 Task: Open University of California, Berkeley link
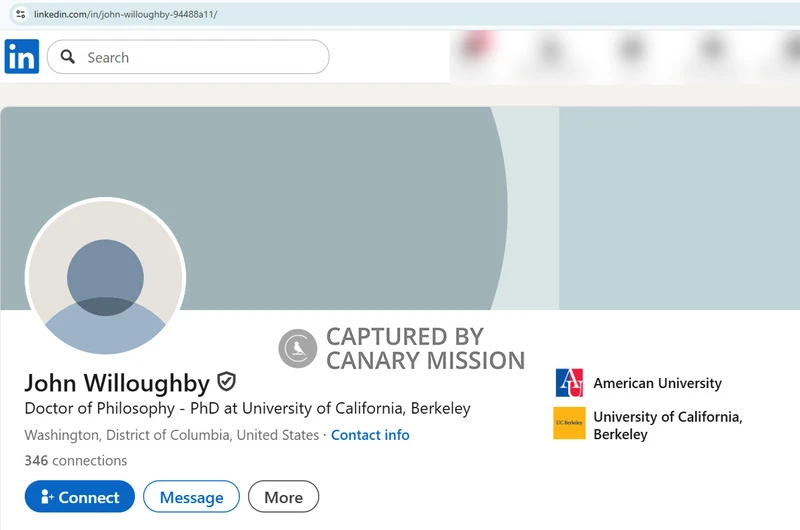point(667,425)
